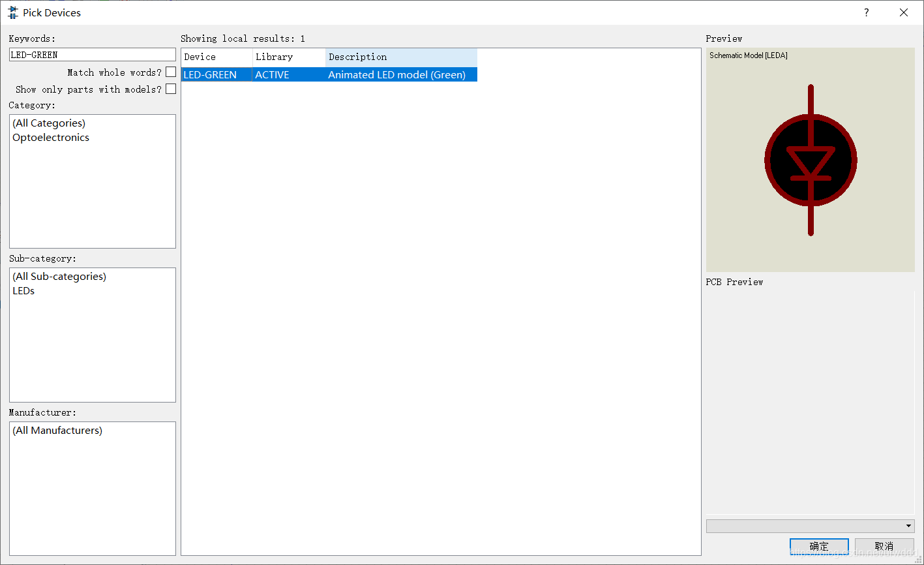Screen dimensions: 924x565
Task: Click the ACTIVE library cell
Action: pos(289,74)
